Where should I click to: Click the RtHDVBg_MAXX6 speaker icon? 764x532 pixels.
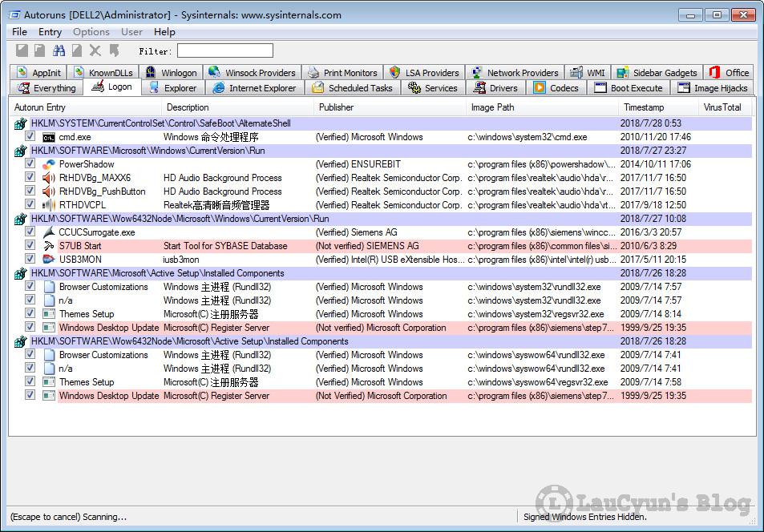point(49,178)
